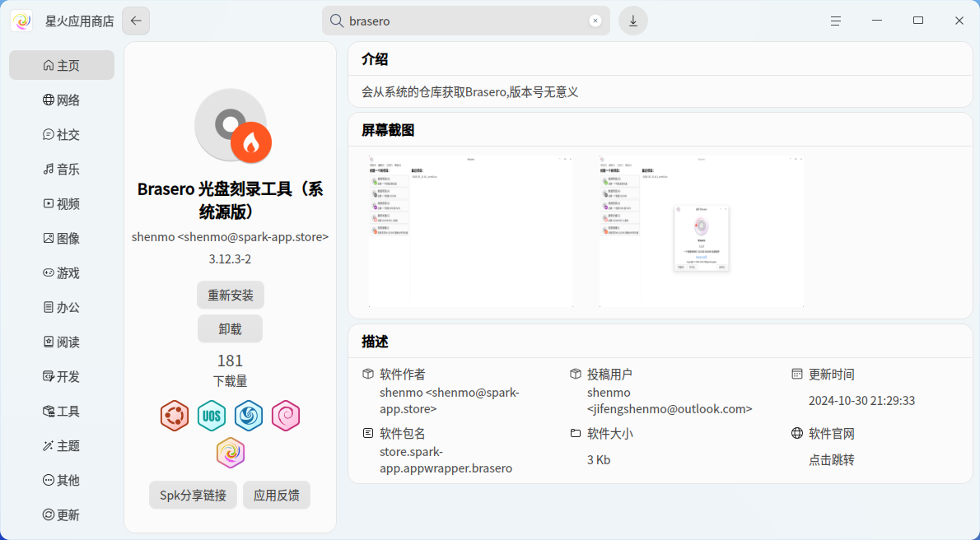Clear the brasero search text
This screenshot has height=540, width=980.
pyautogui.click(x=595, y=21)
